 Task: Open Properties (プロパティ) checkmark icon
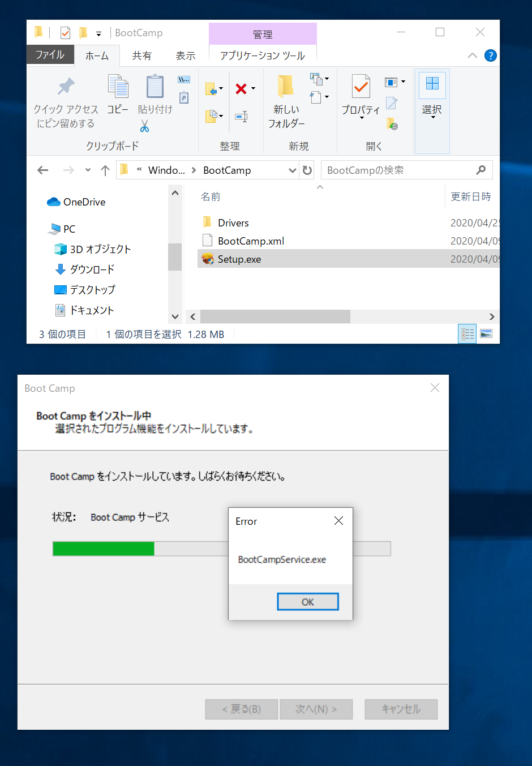coord(361,87)
